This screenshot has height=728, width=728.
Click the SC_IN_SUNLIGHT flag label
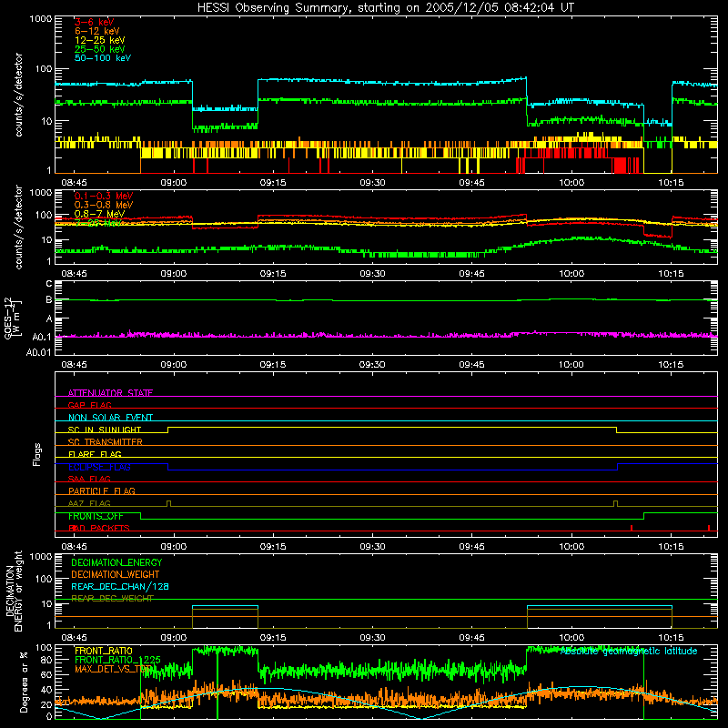point(105,430)
